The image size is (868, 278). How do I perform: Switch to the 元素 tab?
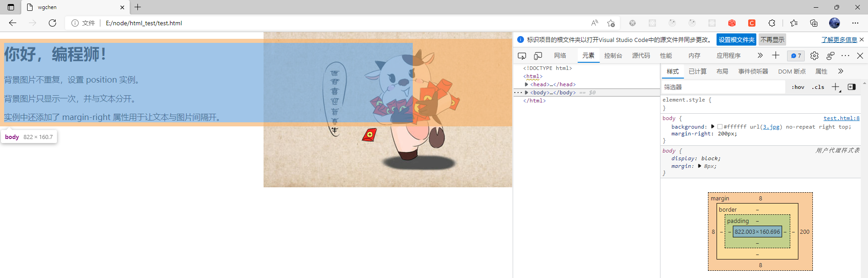coord(588,56)
